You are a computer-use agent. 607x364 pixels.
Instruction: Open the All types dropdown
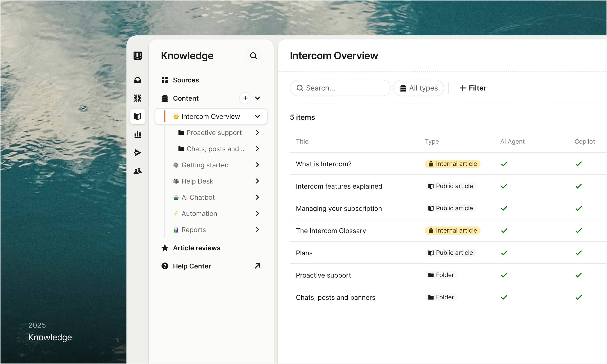click(x=418, y=88)
